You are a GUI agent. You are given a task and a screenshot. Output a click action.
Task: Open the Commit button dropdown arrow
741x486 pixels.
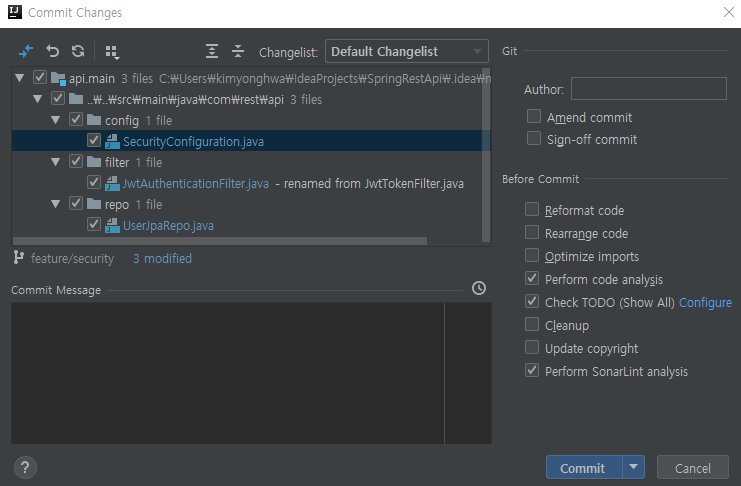[633, 468]
